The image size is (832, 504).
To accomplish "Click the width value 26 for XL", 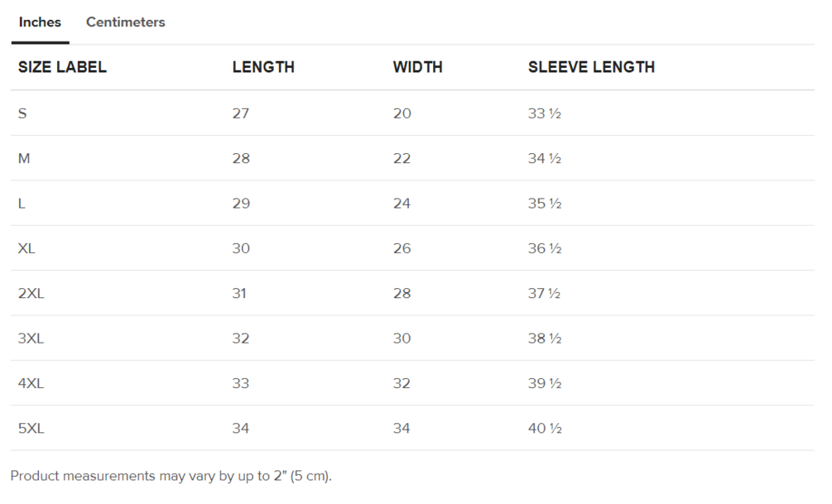I will point(402,249).
